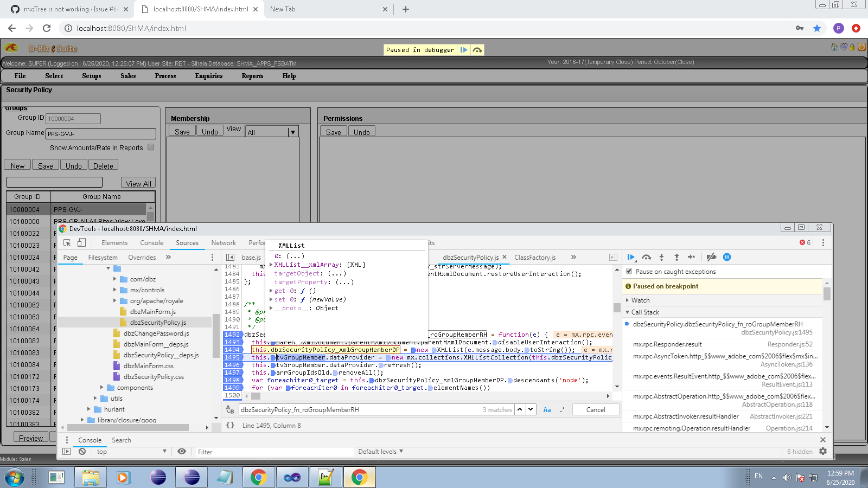The width and height of the screenshot is (868, 488).
Task: Open the pretty-print braces icon
Action: coord(230,426)
